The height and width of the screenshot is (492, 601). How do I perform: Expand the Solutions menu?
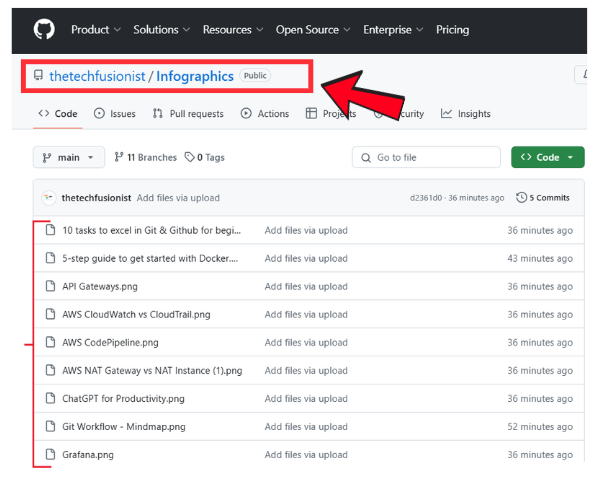(x=161, y=30)
